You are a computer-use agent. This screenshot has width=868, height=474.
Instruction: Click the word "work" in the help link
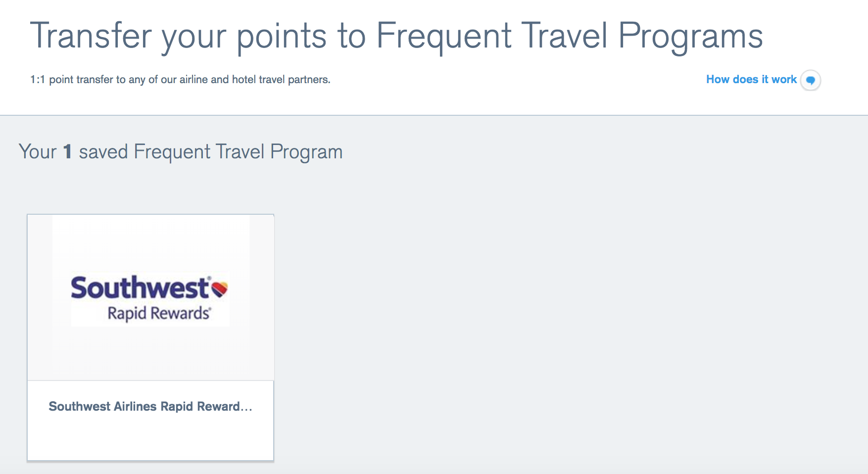(x=784, y=80)
